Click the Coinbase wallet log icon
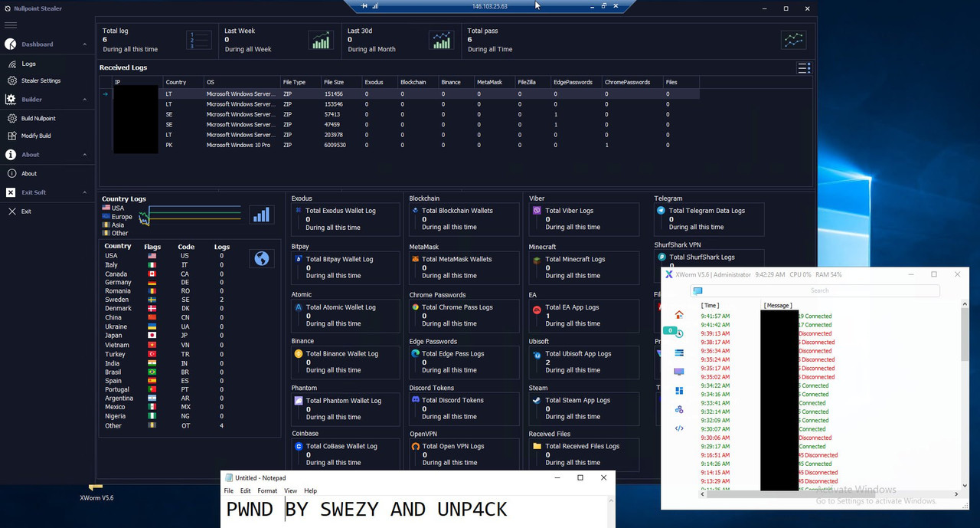Image resolution: width=980 pixels, height=528 pixels. click(299, 446)
